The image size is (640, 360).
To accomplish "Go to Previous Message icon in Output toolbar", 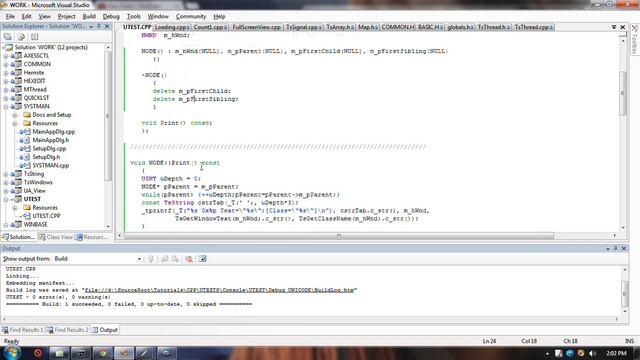I will 164,259.
